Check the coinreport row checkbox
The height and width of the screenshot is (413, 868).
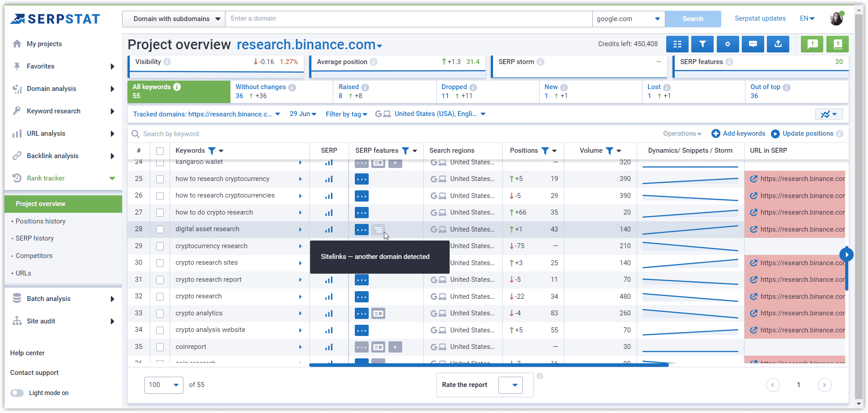(x=160, y=347)
